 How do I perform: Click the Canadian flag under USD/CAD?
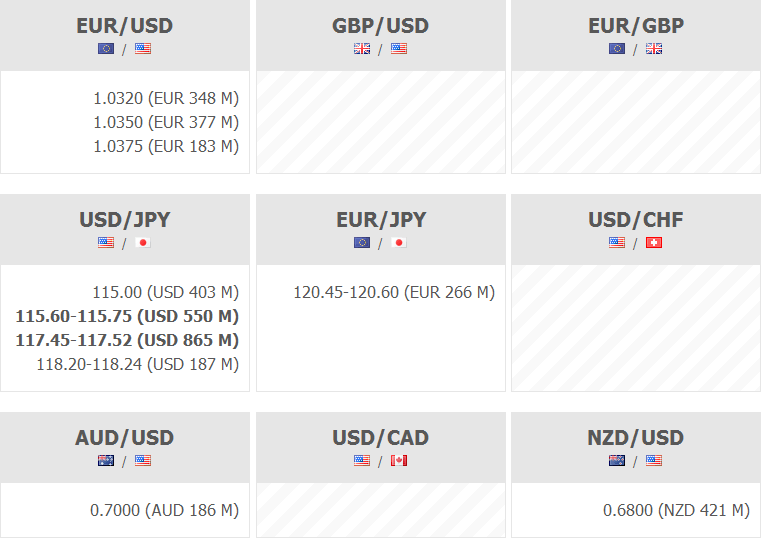(399, 460)
